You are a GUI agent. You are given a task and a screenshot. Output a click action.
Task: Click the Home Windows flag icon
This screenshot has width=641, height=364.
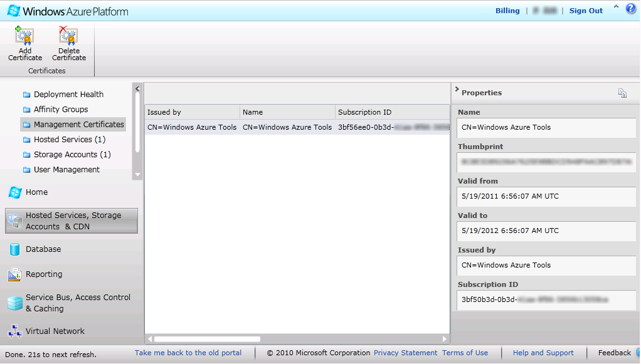pyautogui.click(x=15, y=192)
